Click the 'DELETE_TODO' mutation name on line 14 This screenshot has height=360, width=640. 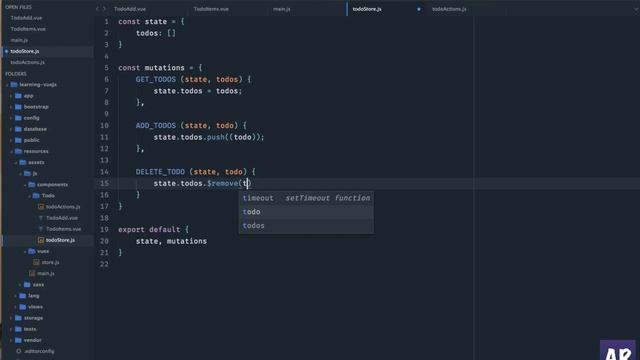[x=160, y=172]
